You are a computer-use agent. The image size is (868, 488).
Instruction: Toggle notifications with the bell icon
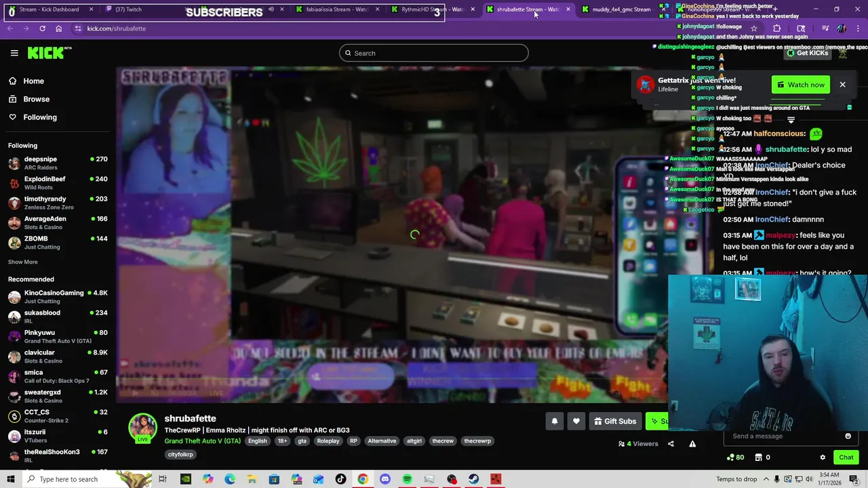tap(555, 421)
